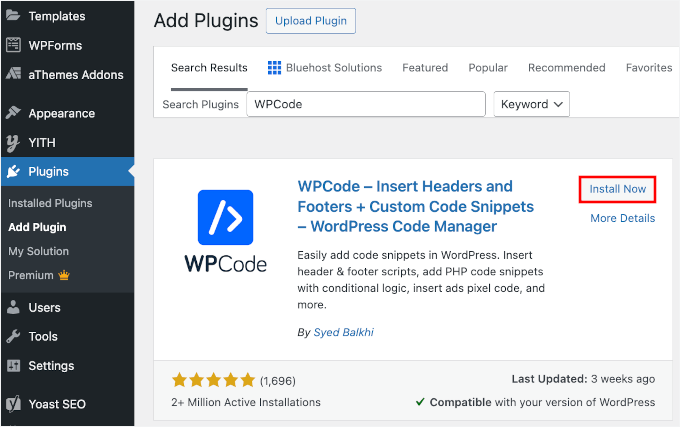The height and width of the screenshot is (427, 680).
Task: Open the WPCode plugin title link
Action: 415,206
